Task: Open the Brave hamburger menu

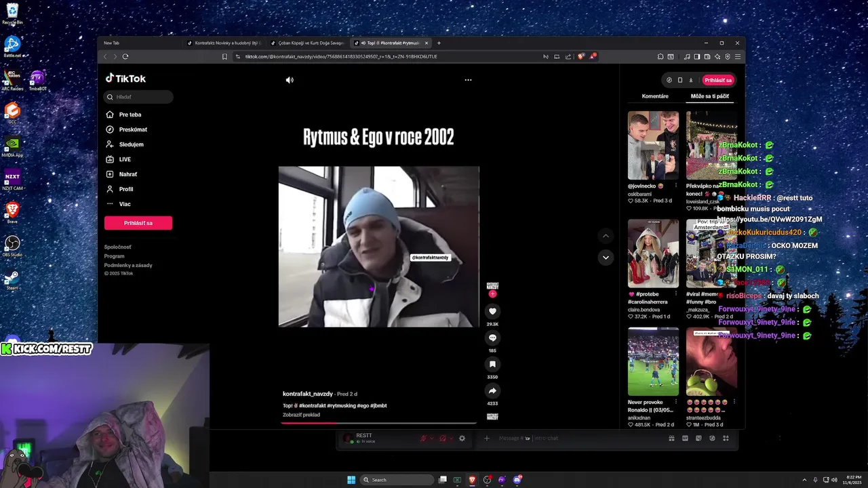Action: 738,56
